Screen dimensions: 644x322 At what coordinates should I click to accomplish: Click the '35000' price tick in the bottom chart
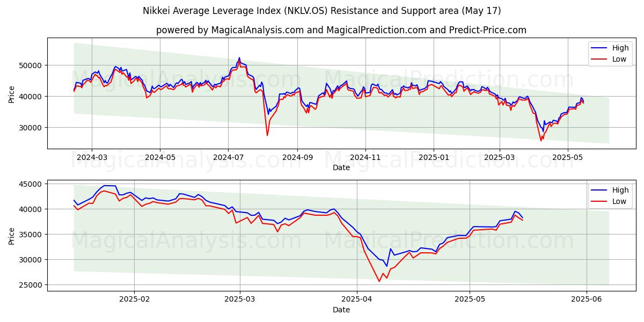pyautogui.click(x=32, y=235)
